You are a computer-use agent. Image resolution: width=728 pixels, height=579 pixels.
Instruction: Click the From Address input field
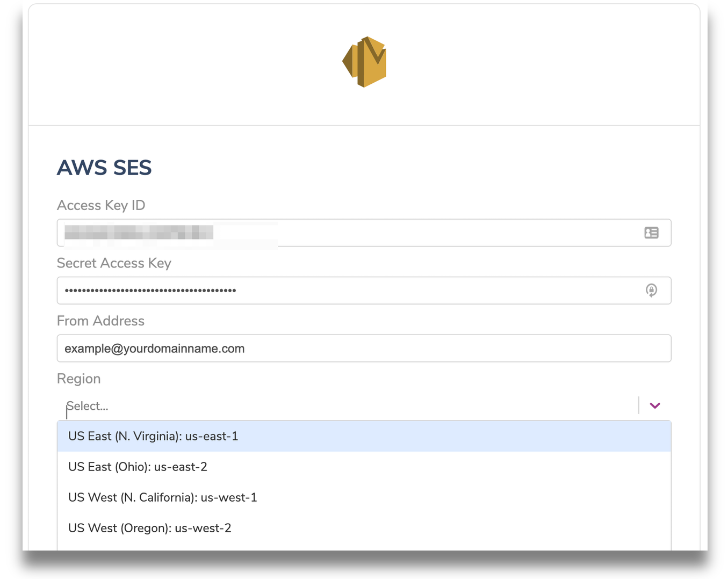(x=364, y=348)
